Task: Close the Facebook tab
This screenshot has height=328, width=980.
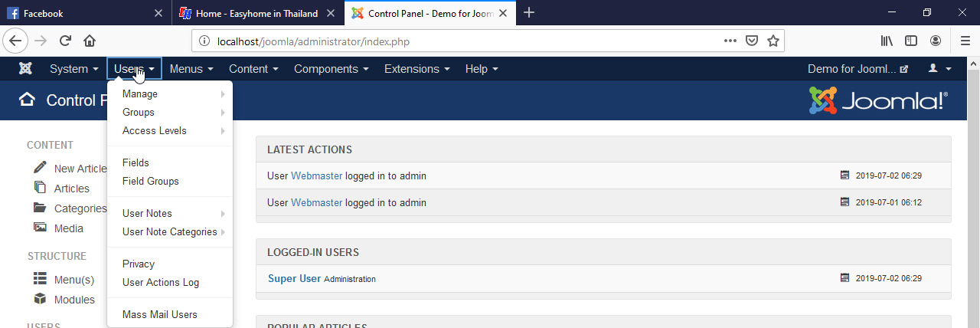Action: pyautogui.click(x=158, y=13)
